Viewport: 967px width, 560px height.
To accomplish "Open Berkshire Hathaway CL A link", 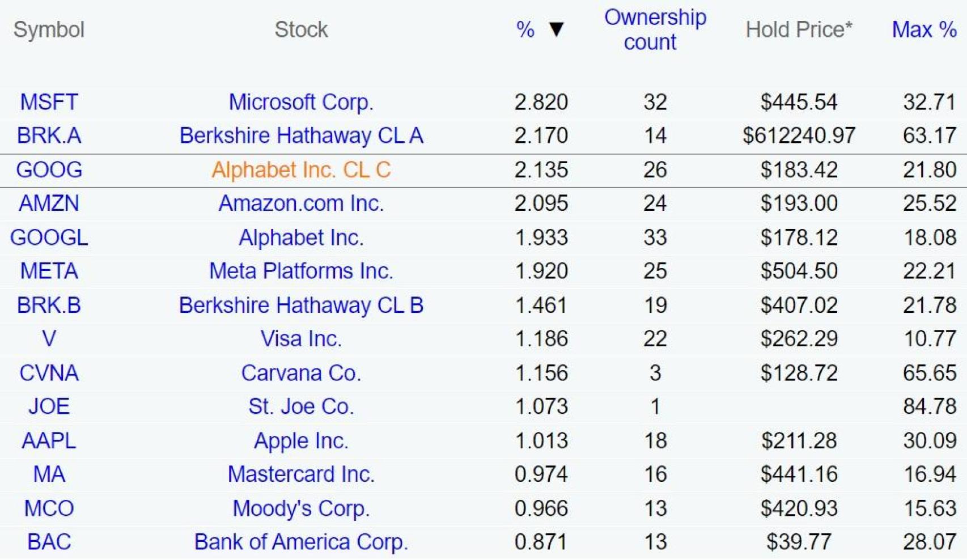I will [301, 135].
